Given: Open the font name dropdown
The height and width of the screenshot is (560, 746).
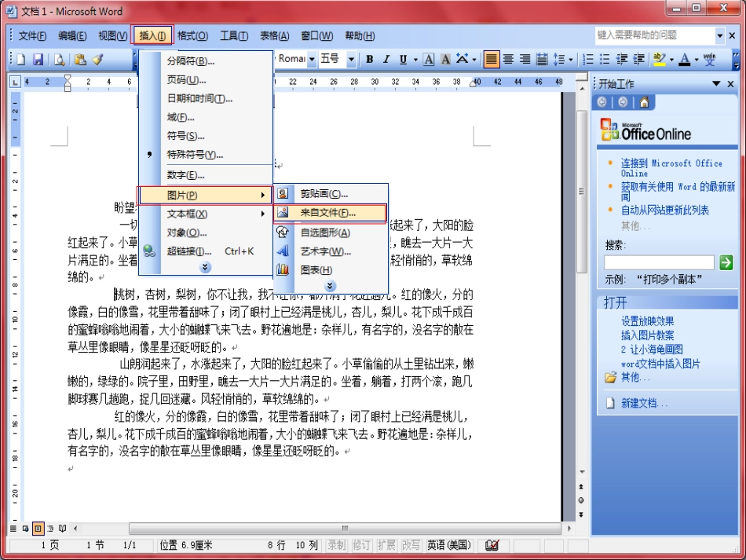Looking at the screenshot, I should click(x=312, y=60).
